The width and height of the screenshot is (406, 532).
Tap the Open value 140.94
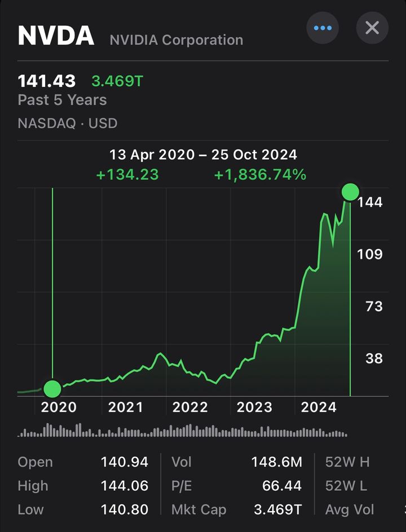[125, 462]
